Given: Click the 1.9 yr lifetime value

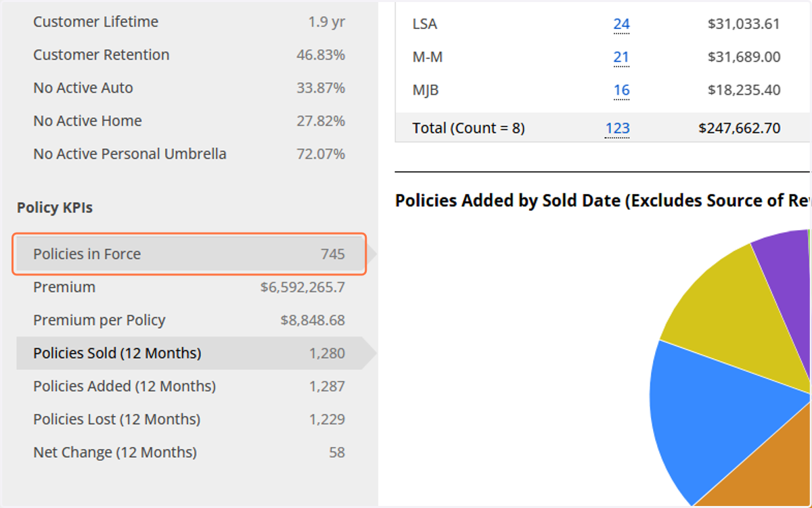Looking at the screenshot, I should 326,22.
